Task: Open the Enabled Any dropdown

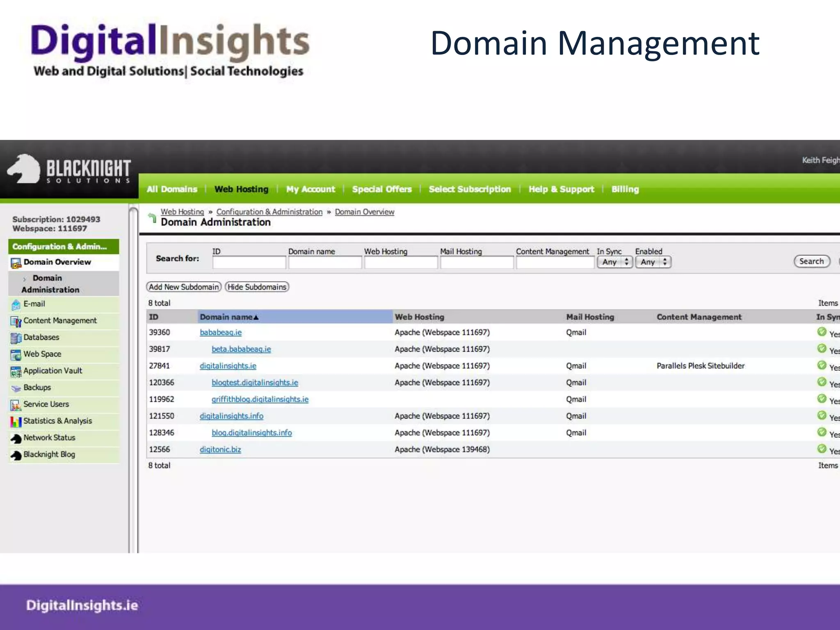Action: 653,262
